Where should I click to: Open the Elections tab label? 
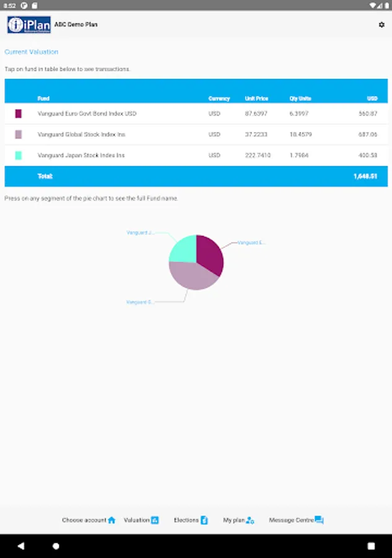click(186, 520)
